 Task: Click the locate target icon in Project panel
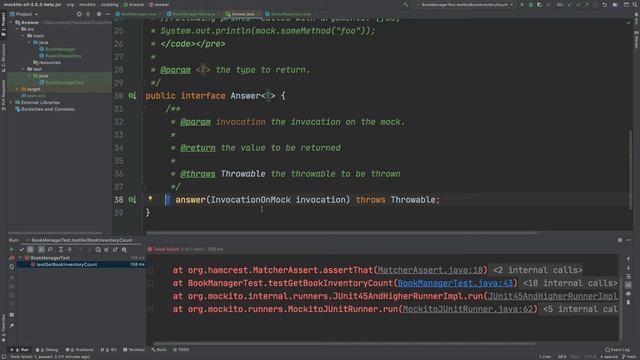[79, 14]
